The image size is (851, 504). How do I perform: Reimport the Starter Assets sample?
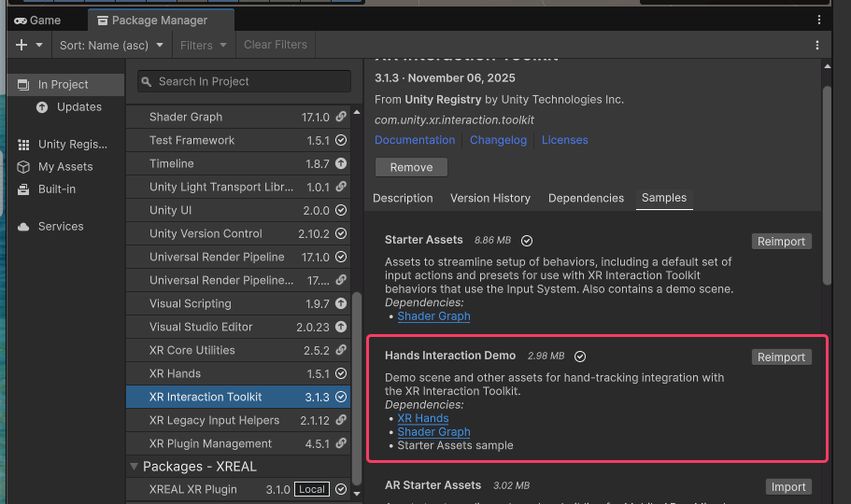coord(782,242)
